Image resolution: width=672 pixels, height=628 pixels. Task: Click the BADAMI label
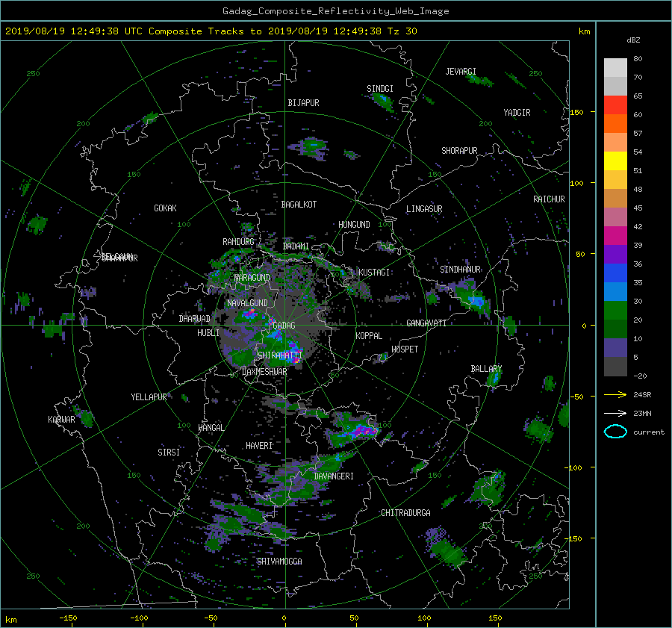(x=296, y=246)
